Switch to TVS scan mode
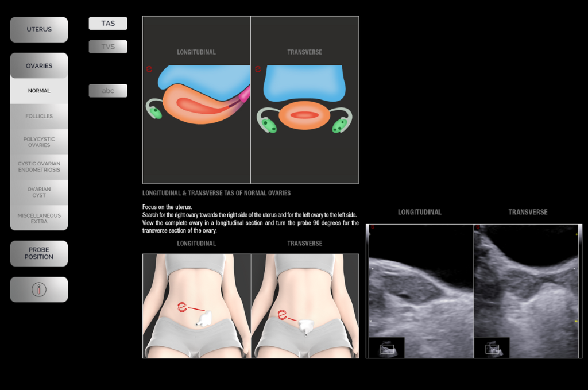This screenshot has height=390, width=588. point(108,47)
